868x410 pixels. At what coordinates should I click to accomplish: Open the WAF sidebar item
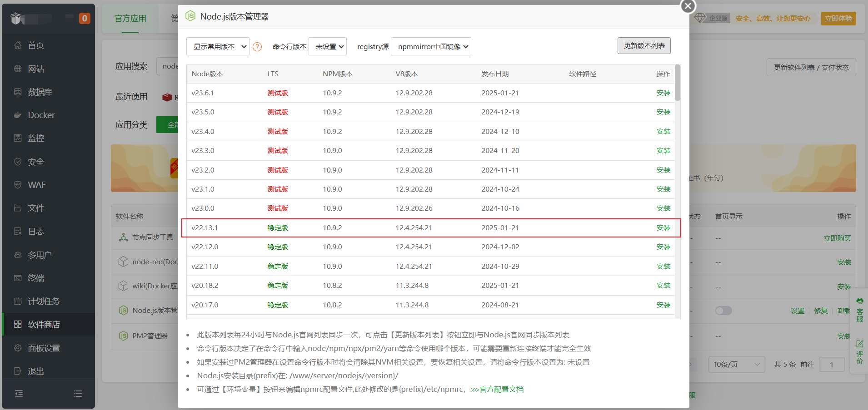[x=48, y=185]
